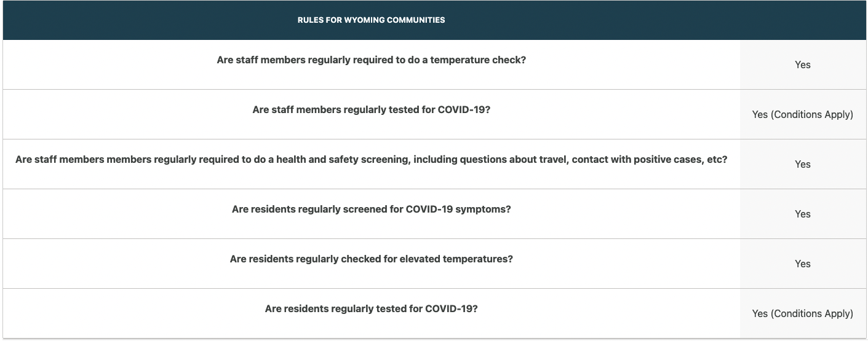The height and width of the screenshot is (341, 868).
Task: Select the residents checked for elevated temperatures question
Action: point(371,259)
